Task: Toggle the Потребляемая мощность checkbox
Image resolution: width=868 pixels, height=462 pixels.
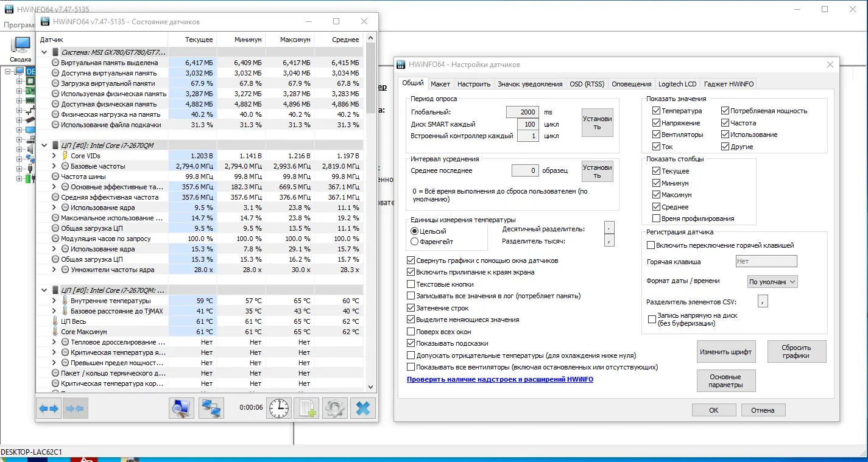Action: click(x=725, y=111)
